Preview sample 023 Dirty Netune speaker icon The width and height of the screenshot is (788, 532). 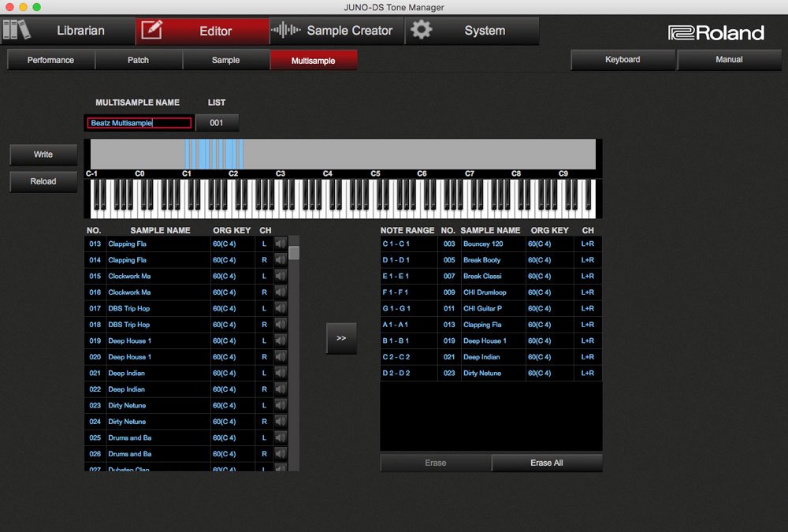click(x=281, y=405)
